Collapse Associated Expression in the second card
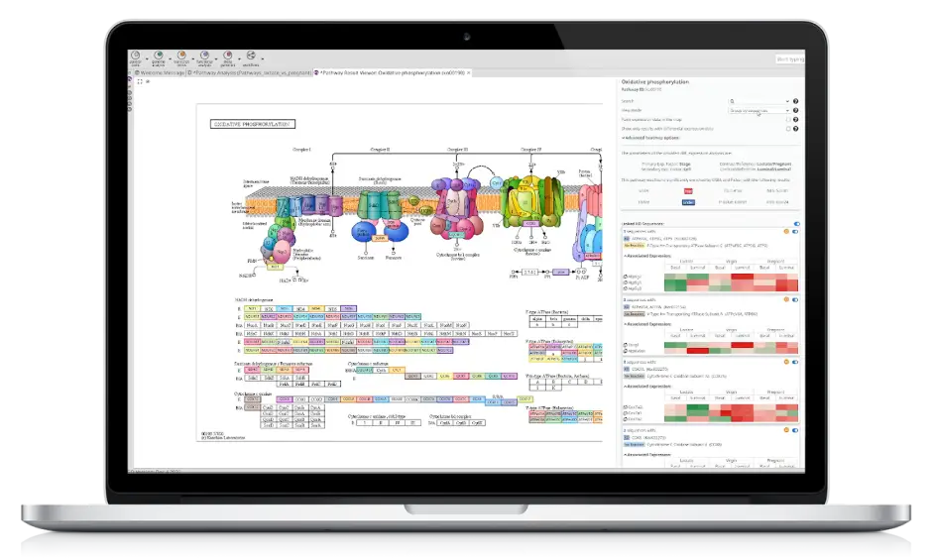The height and width of the screenshot is (560, 933). point(647,324)
